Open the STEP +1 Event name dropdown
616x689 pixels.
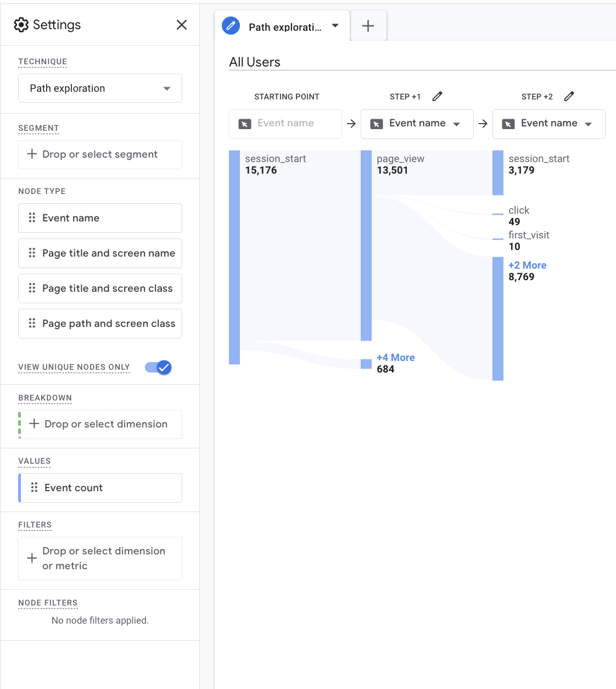click(x=417, y=124)
